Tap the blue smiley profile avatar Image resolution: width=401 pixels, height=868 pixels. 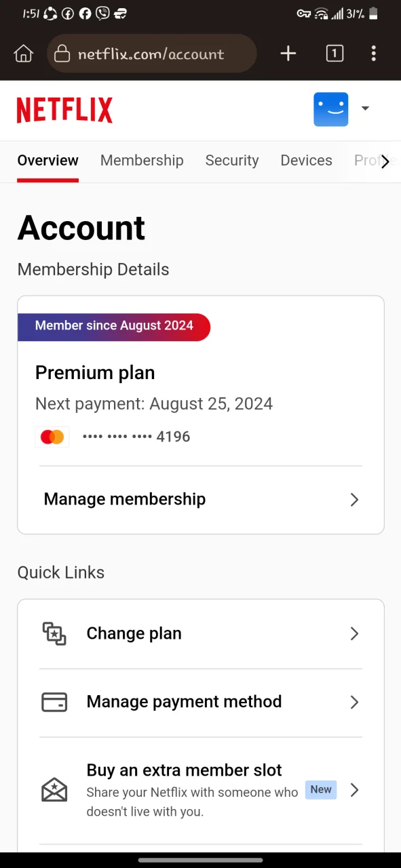click(331, 109)
